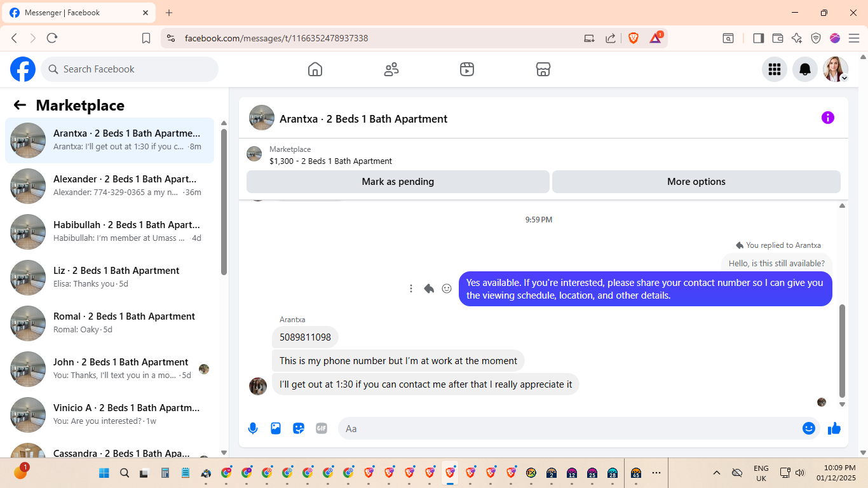Open the notifications bell

click(805, 69)
